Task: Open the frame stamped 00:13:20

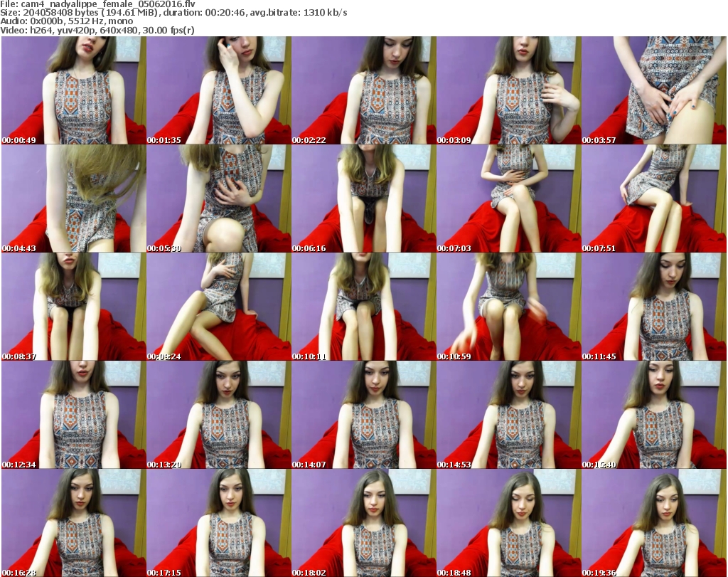Action: (219, 415)
